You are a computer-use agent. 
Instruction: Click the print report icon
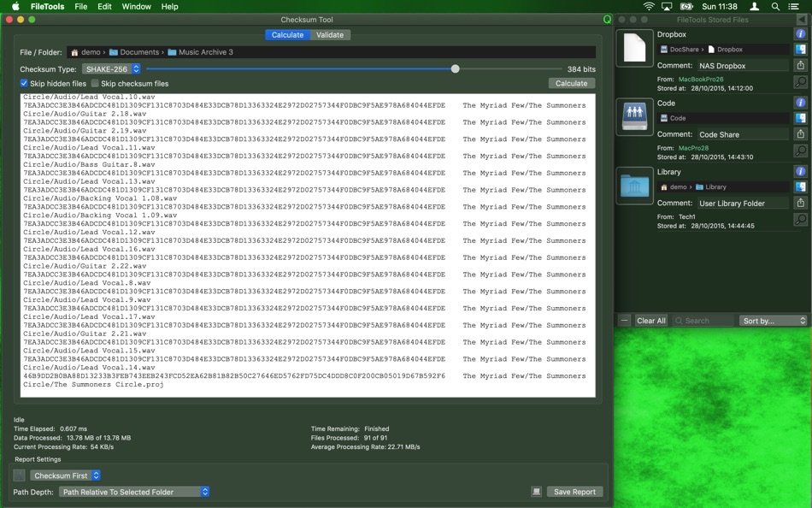537,492
